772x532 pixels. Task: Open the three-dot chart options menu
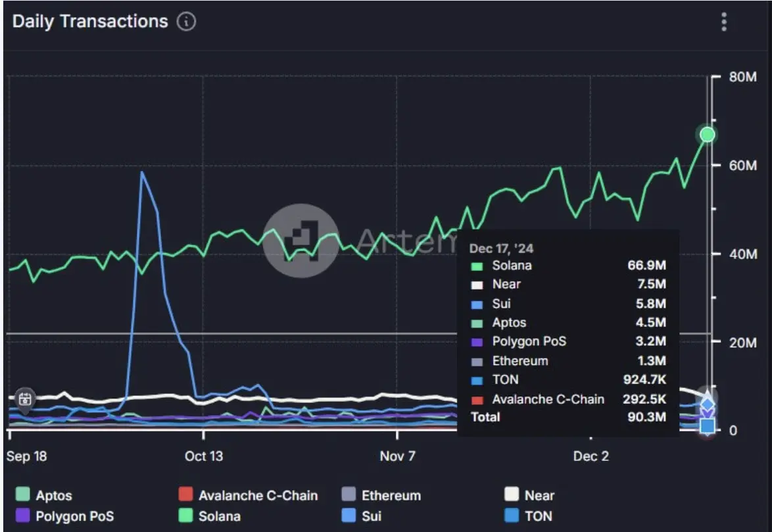coord(723,22)
